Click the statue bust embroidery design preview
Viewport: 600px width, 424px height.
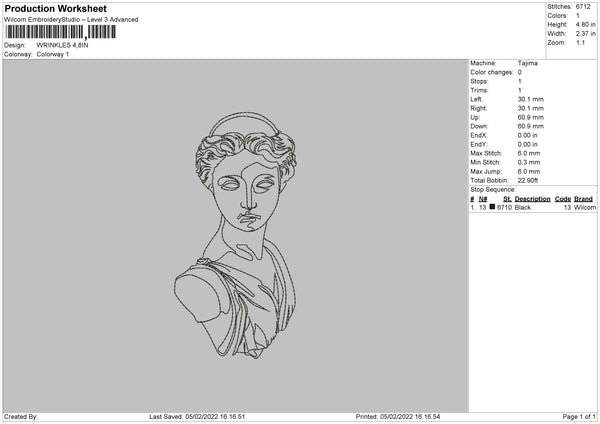coord(235,235)
